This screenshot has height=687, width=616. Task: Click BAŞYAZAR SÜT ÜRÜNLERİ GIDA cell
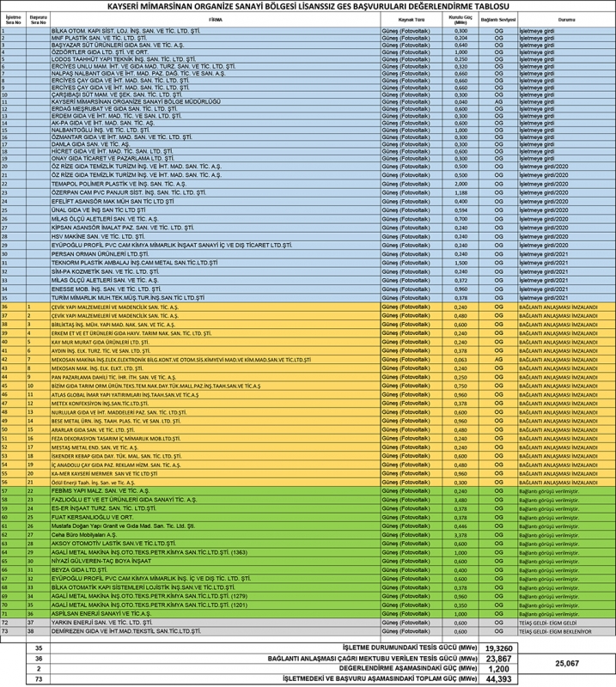click(216, 46)
